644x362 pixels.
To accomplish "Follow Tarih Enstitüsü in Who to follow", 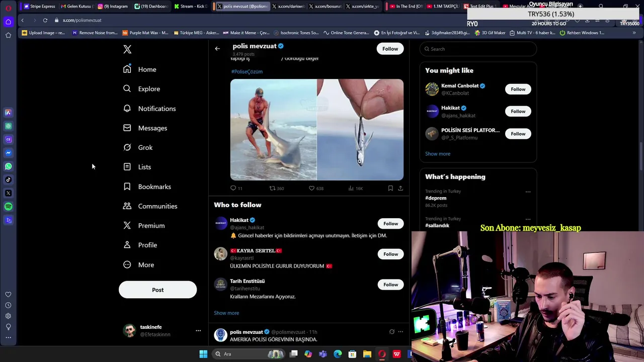I will (x=390, y=285).
